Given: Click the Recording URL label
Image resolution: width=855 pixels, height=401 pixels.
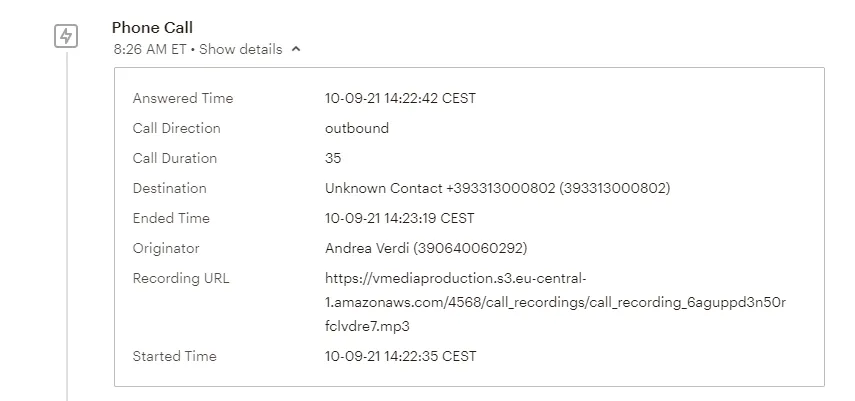Looking at the screenshot, I should pyautogui.click(x=180, y=278).
